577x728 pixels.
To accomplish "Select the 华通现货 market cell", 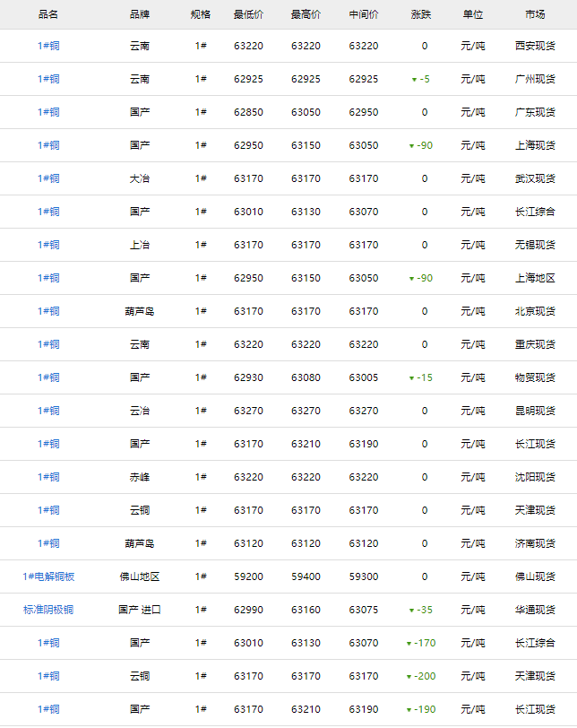I will (x=535, y=610).
